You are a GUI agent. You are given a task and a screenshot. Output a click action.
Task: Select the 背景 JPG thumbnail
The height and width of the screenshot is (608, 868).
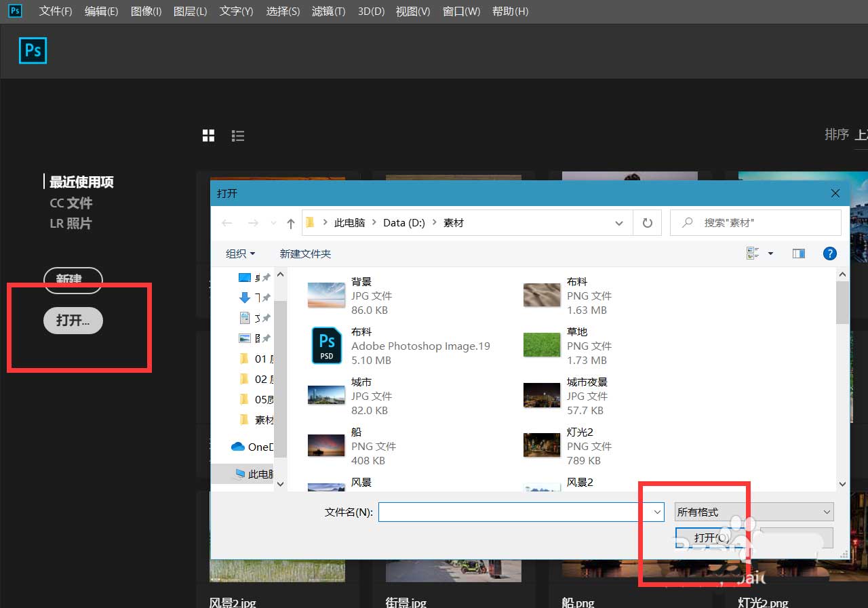click(x=327, y=296)
